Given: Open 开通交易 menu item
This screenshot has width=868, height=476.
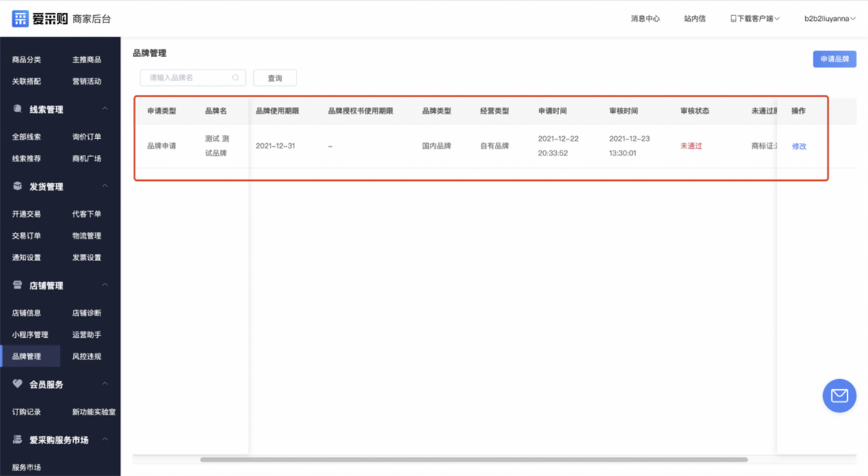Looking at the screenshot, I should pyautogui.click(x=27, y=214).
